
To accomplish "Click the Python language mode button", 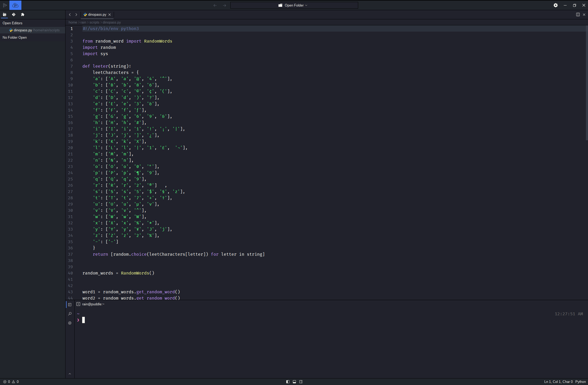I will 580,382.
